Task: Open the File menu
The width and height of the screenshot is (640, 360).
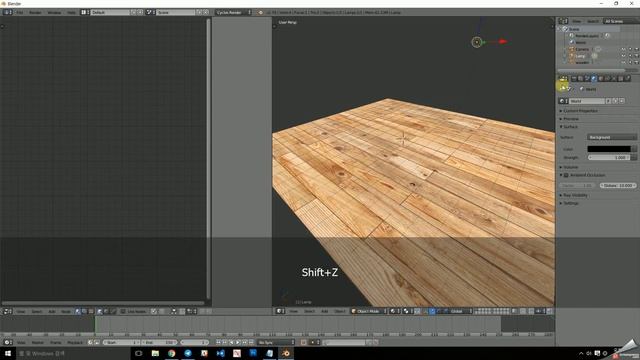Action: [20, 13]
